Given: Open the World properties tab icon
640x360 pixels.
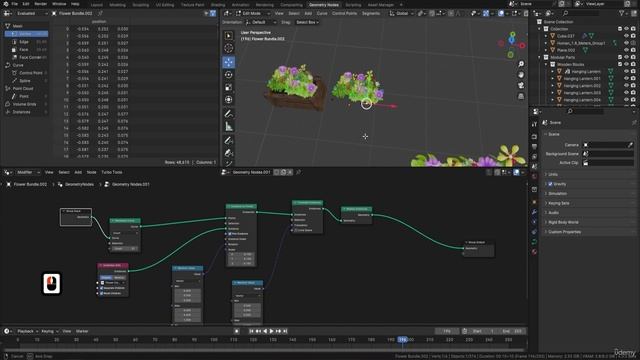Looking at the screenshot, I should [534, 177].
